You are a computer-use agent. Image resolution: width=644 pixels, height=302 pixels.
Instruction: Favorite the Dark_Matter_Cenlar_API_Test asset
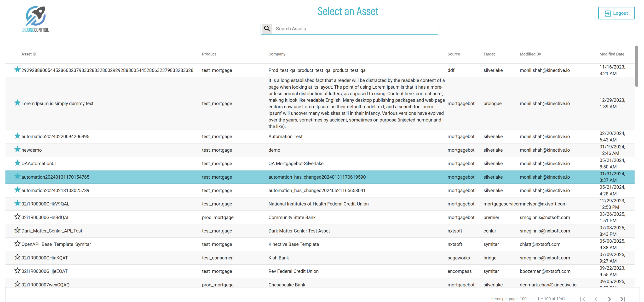17,230
